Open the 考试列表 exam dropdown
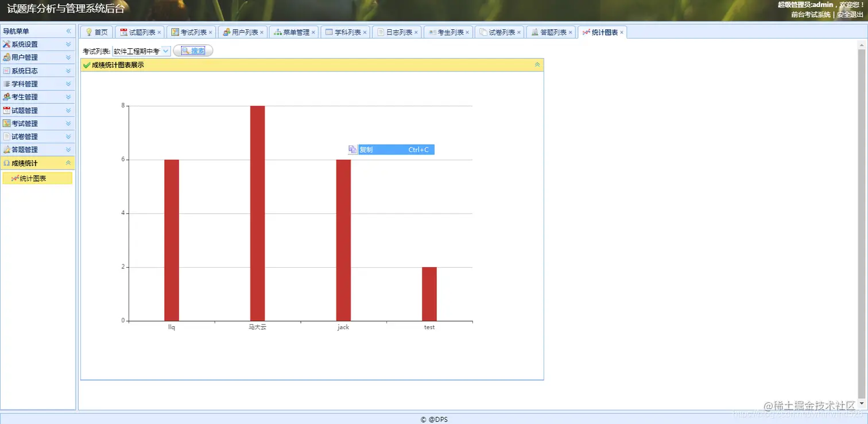Image resolution: width=868 pixels, height=424 pixels. pos(166,51)
